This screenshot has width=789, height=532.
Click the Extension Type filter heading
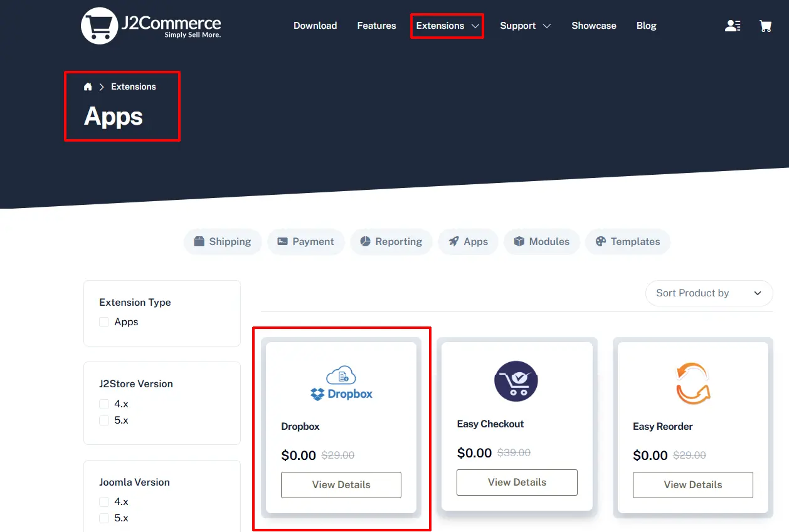pos(135,302)
